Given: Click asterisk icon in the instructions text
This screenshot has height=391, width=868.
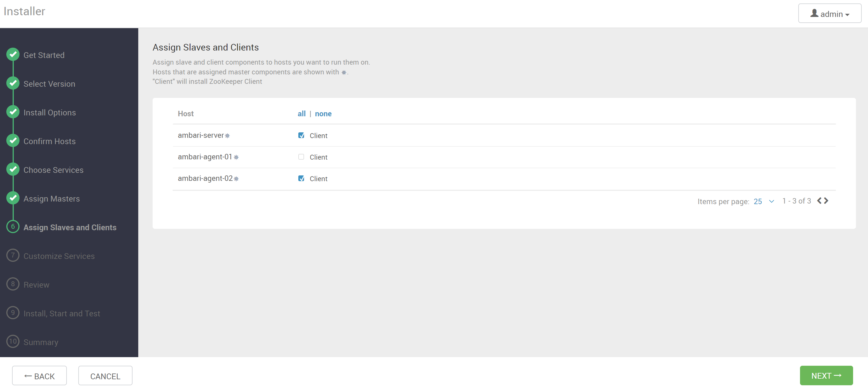Looking at the screenshot, I should click(344, 72).
